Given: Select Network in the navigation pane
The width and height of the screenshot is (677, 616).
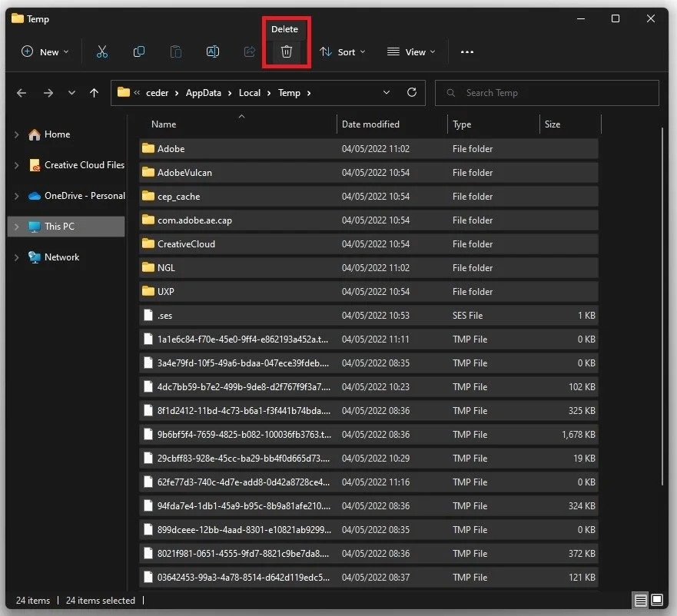Looking at the screenshot, I should [x=61, y=257].
